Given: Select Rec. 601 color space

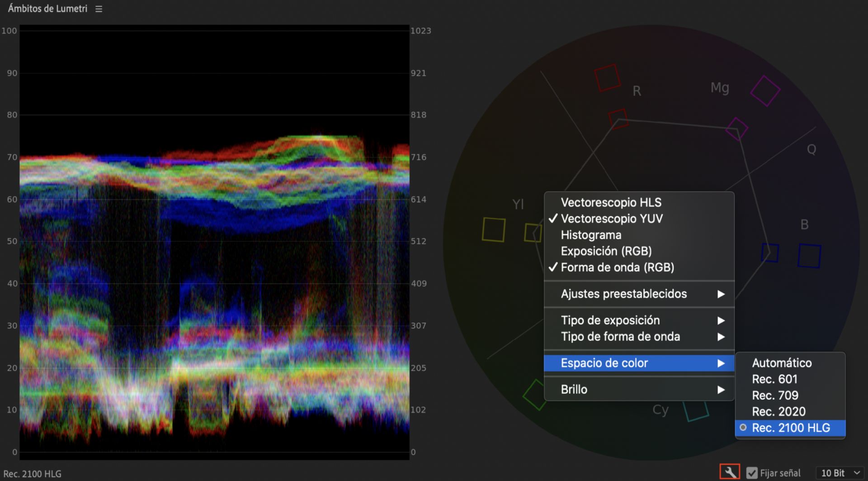Looking at the screenshot, I should [774, 379].
